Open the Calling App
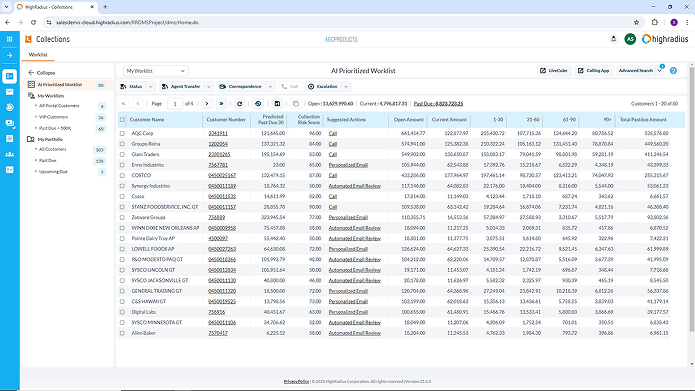This screenshot has height=391, width=695. tap(593, 70)
